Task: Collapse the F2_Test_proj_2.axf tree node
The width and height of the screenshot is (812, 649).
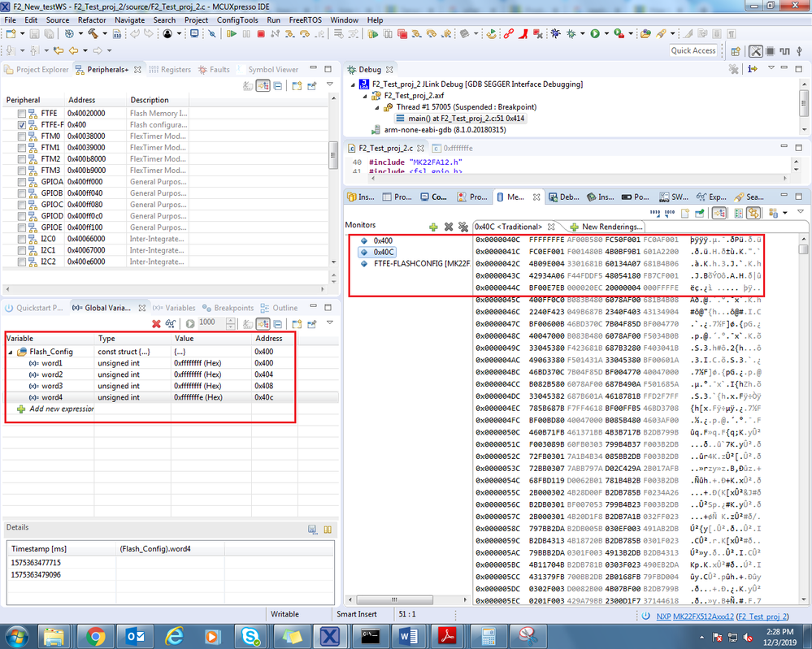Action: point(365,96)
